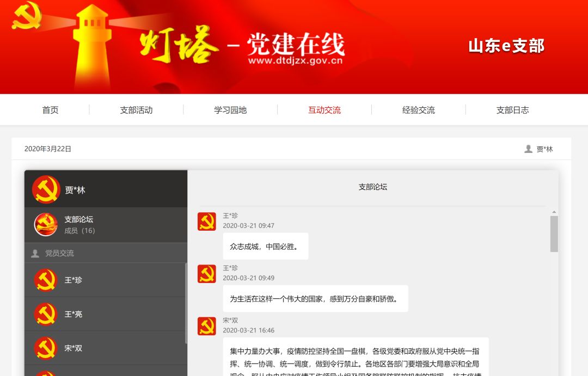This screenshot has width=588, height=376.
Task: Click 贾*林 profile avatar in sidebar
Action: click(46, 189)
